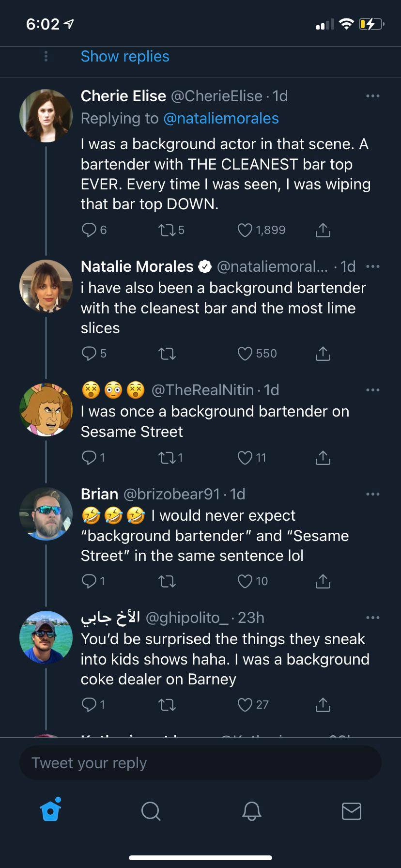This screenshot has width=401, height=868.
Task: Like Brian's tweet with 10 likes
Action: (x=245, y=581)
